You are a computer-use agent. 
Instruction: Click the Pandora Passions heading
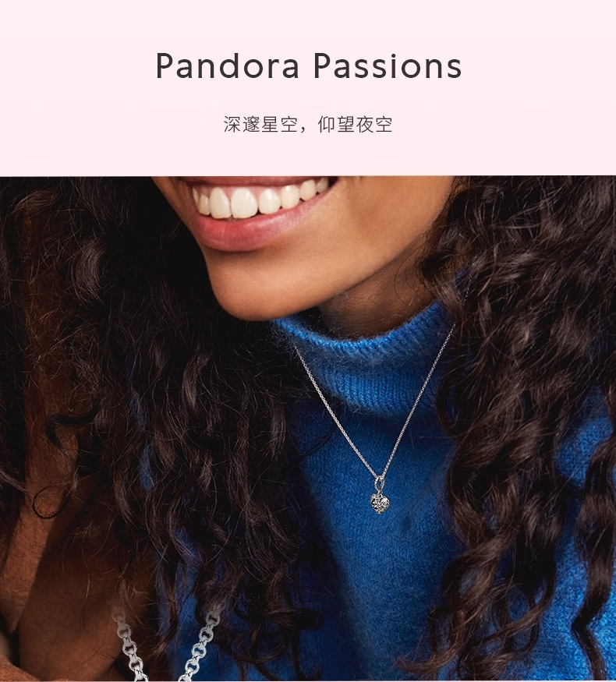click(309, 65)
